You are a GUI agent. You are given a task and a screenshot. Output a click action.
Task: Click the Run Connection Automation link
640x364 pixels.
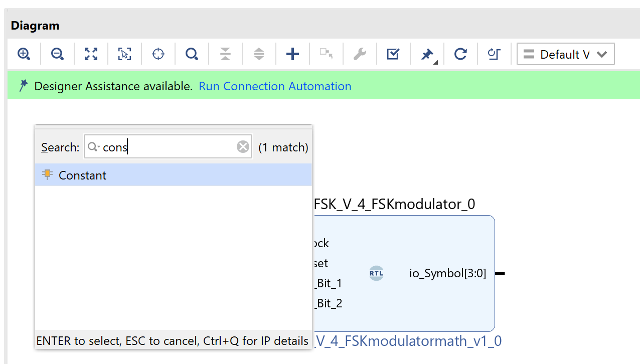[275, 86]
